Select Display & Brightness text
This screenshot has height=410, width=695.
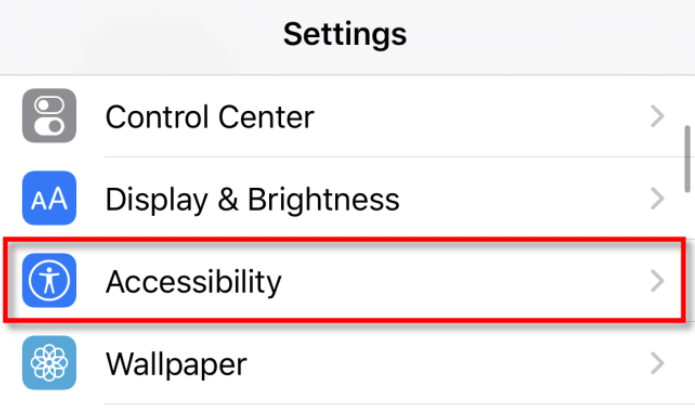252,199
